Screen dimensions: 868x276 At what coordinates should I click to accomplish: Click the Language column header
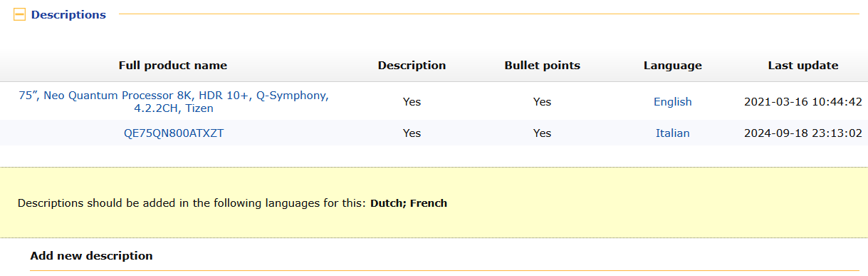pos(673,66)
